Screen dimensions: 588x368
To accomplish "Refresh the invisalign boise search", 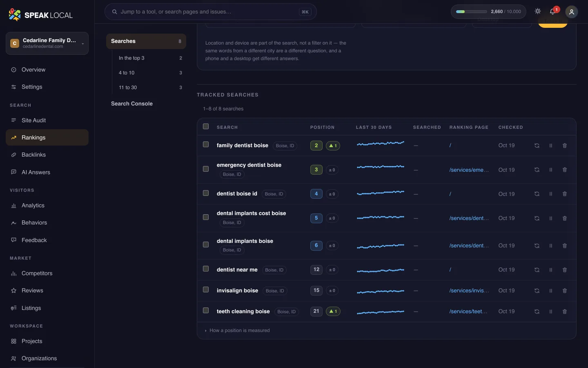I will tap(537, 291).
